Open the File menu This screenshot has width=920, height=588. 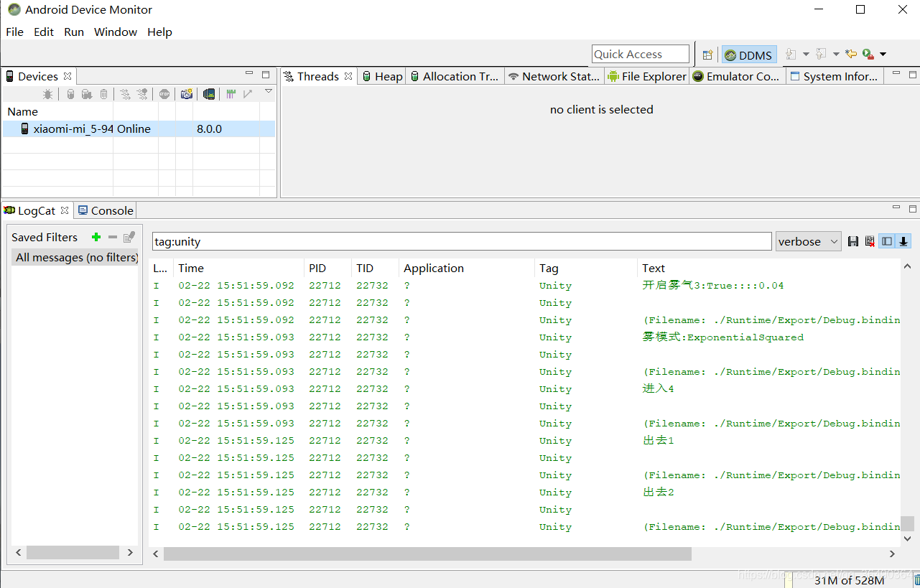click(15, 32)
